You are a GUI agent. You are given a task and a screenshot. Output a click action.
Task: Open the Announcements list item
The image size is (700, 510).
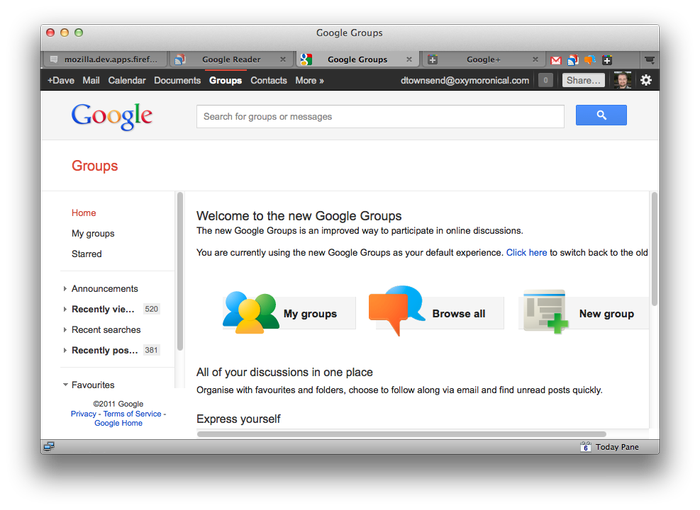coord(104,289)
